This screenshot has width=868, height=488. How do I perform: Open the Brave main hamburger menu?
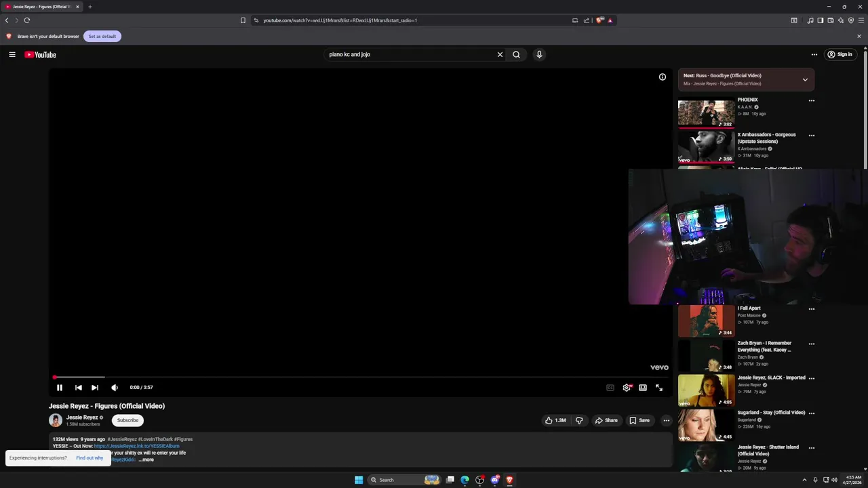861,20
